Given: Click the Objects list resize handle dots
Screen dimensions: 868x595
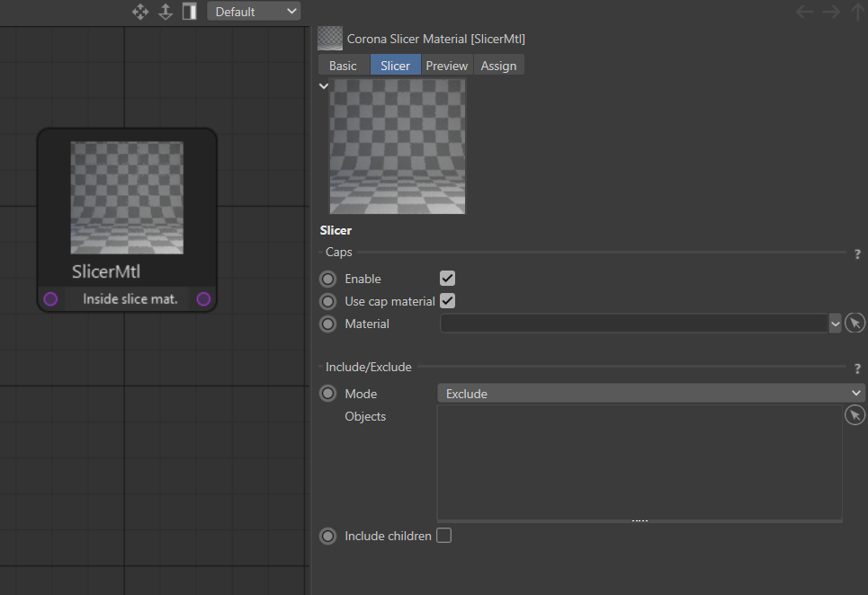Looking at the screenshot, I should click(x=640, y=521).
